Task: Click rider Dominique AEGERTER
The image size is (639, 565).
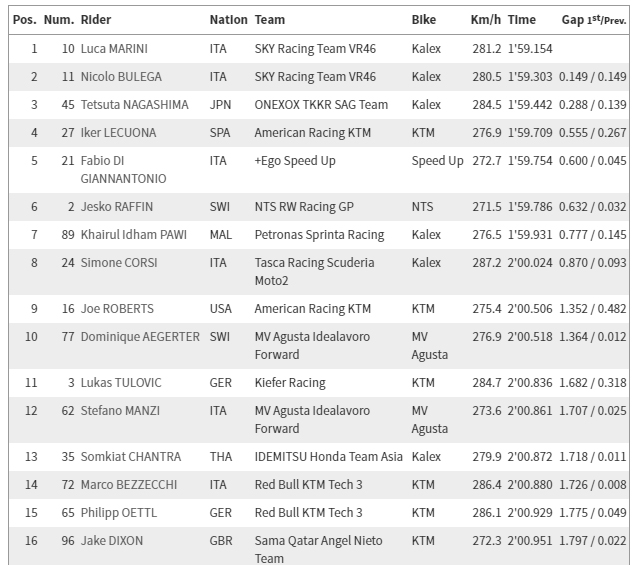Action: (140, 337)
